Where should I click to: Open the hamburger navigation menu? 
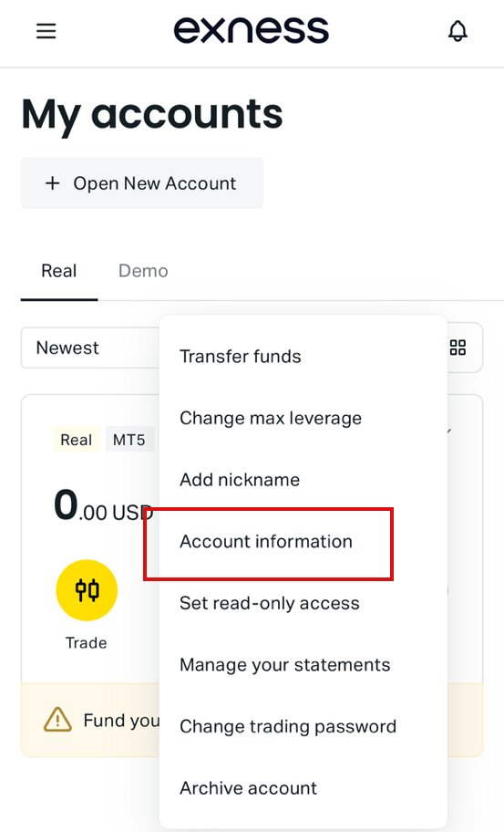click(46, 31)
